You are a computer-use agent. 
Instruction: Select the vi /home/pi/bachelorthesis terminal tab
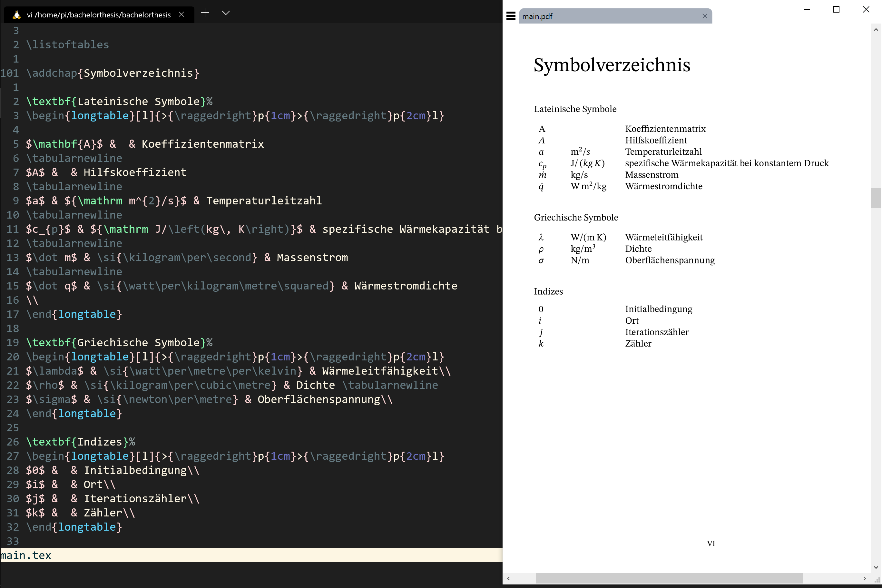(99, 15)
